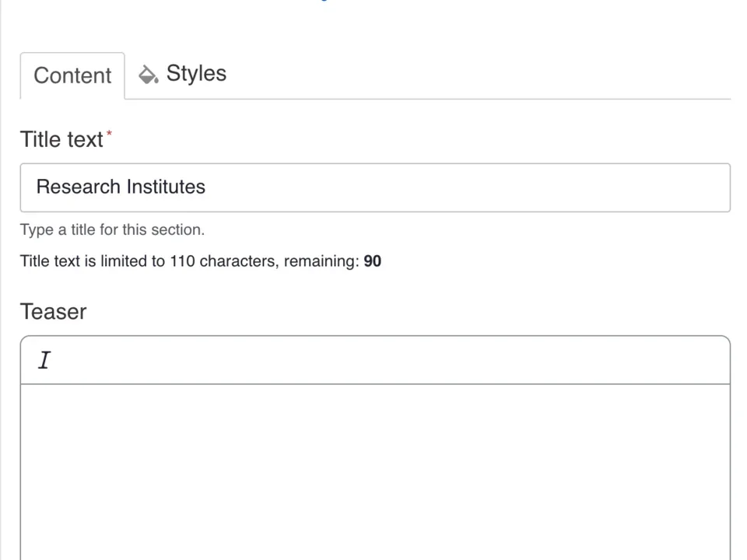
Task: Click the paint bucket icon beside Styles
Action: [x=148, y=74]
